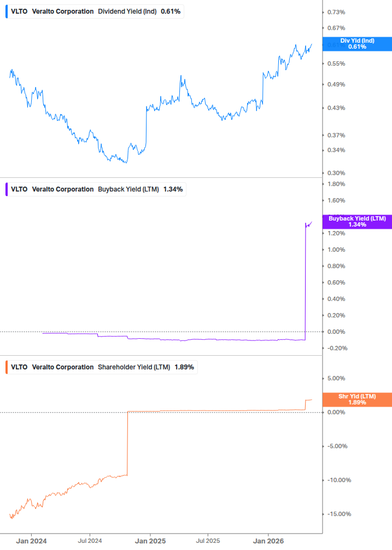392x550 pixels.
Task: Click 'Veralto Corporation' in the Buyback Yield legend
Action: 63,189
